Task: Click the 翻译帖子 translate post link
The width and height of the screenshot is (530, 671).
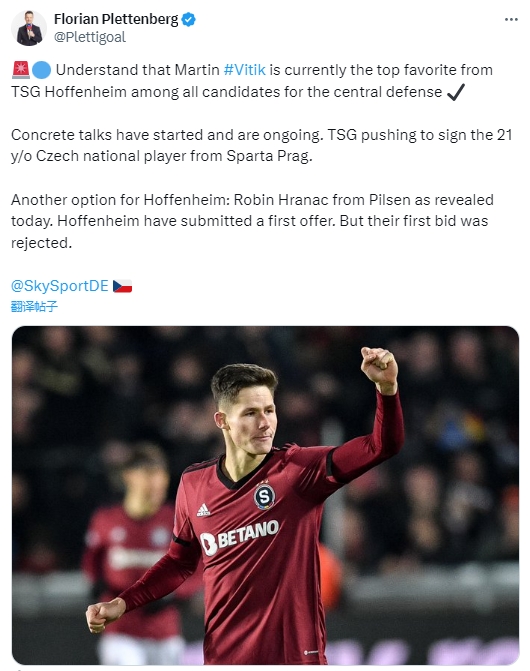Action: coord(34,306)
